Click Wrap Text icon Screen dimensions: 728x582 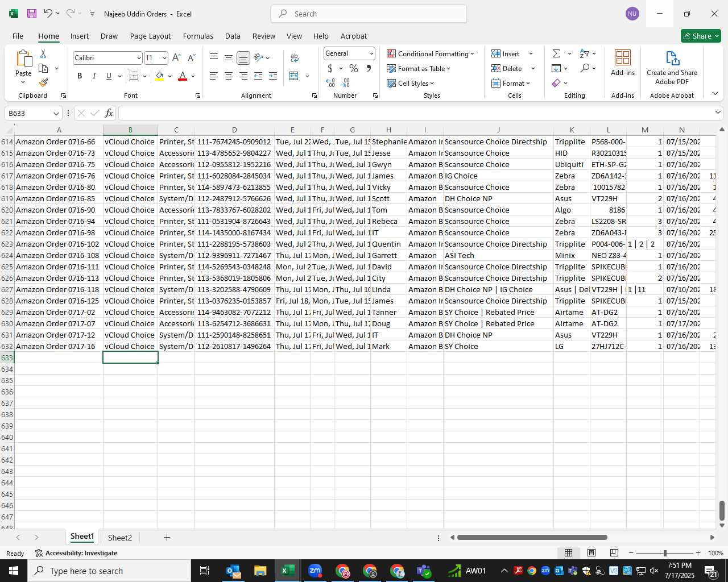click(295, 57)
